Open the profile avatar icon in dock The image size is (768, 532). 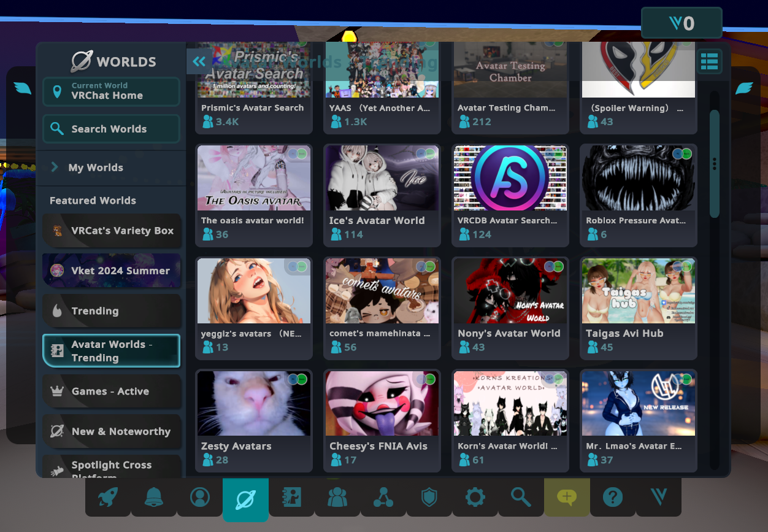tap(200, 497)
